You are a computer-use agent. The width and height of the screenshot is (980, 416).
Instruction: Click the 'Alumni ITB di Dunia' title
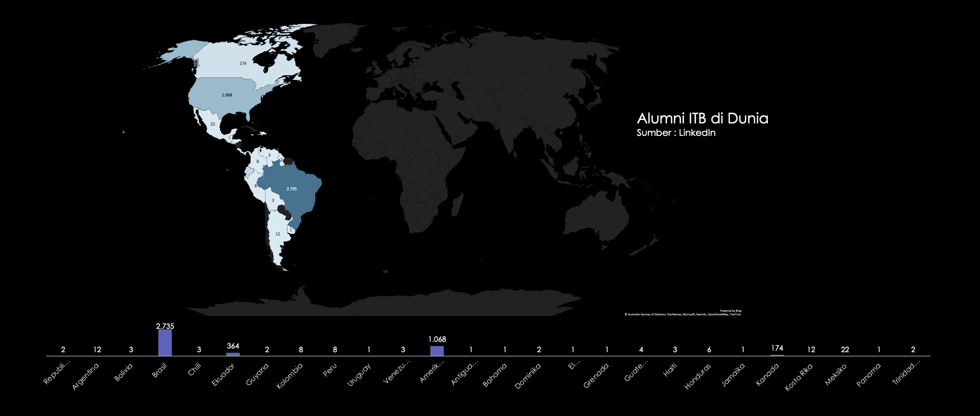point(702,119)
